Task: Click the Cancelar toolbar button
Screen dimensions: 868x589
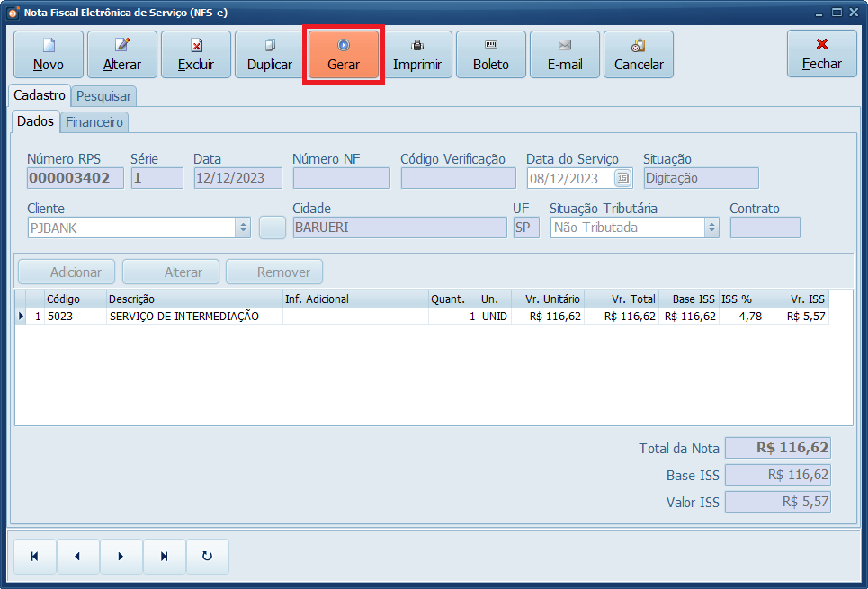Action: (x=639, y=55)
